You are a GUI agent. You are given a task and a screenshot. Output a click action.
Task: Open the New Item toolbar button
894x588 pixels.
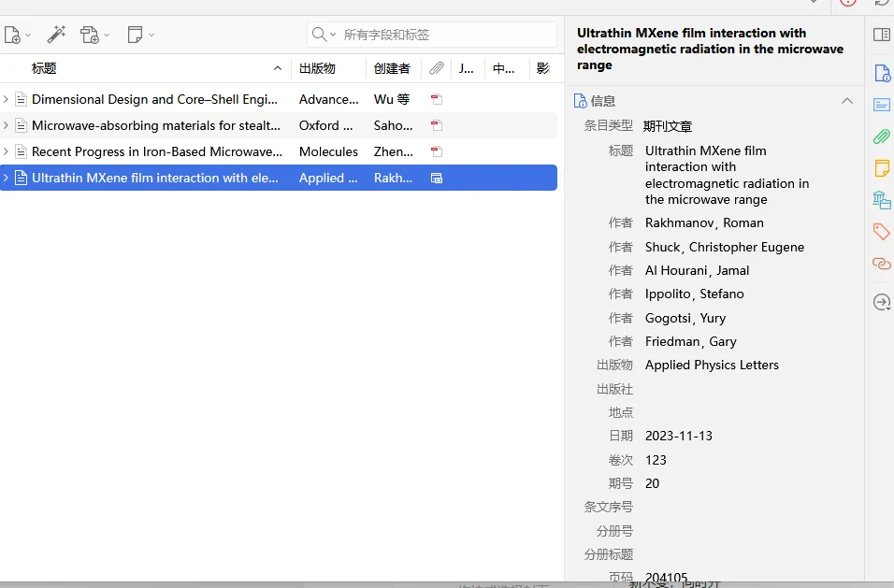point(17,35)
